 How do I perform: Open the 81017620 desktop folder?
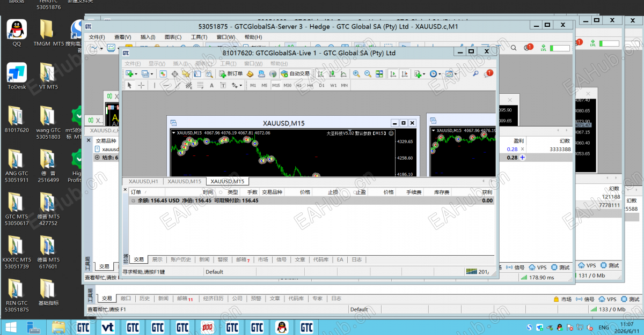(x=17, y=119)
